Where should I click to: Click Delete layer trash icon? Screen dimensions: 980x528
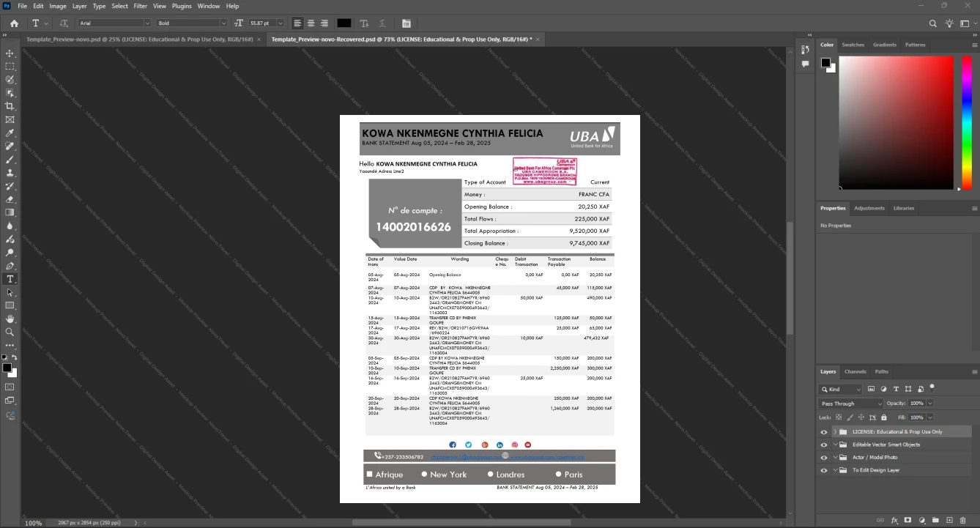click(962, 520)
